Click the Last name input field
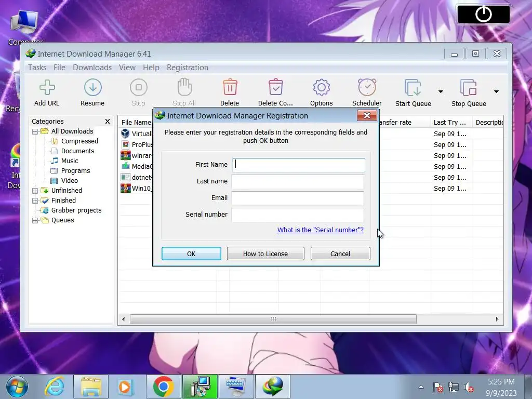 click(x=298, y=181)
